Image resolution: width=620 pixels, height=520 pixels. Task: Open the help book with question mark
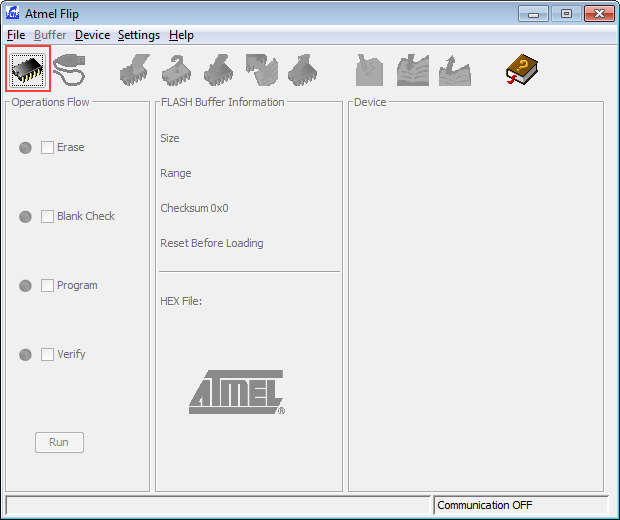[522, 69]
